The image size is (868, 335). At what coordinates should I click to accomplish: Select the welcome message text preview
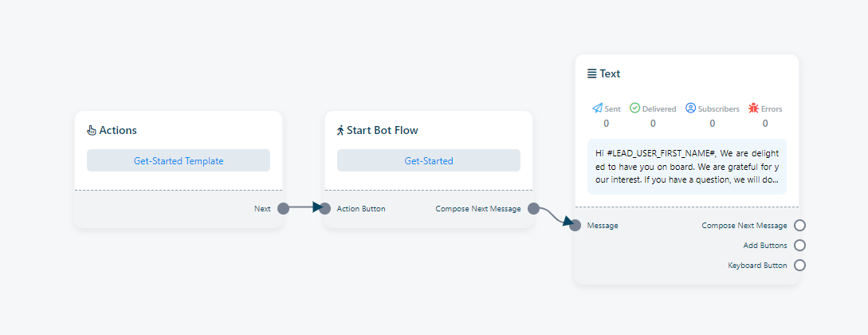click(x=687, y=166)
